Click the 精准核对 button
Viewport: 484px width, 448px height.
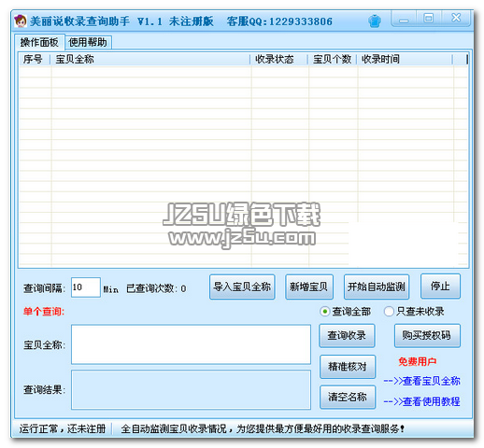348,367
